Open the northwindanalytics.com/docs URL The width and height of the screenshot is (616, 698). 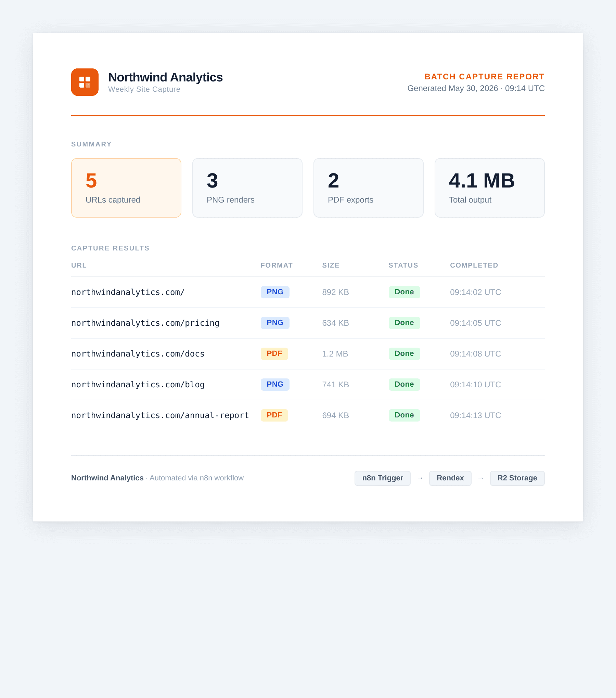[x=138, y=354]
